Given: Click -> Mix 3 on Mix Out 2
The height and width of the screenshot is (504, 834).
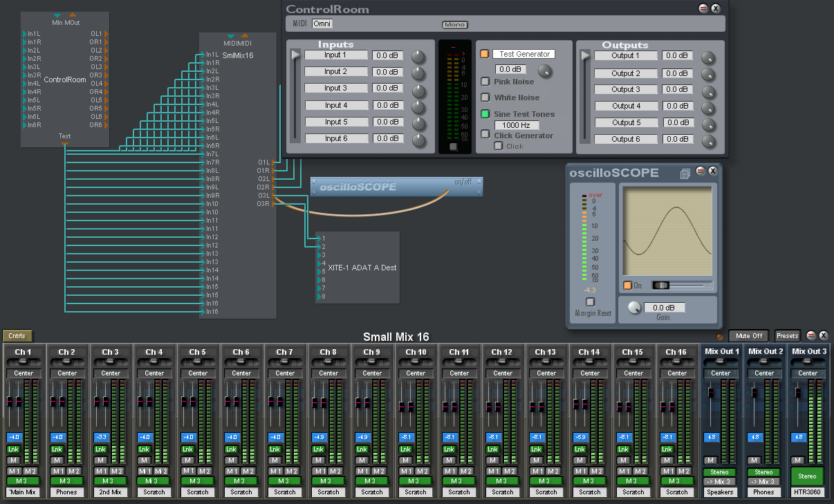Looking at the screenshot, I should 764,482.
